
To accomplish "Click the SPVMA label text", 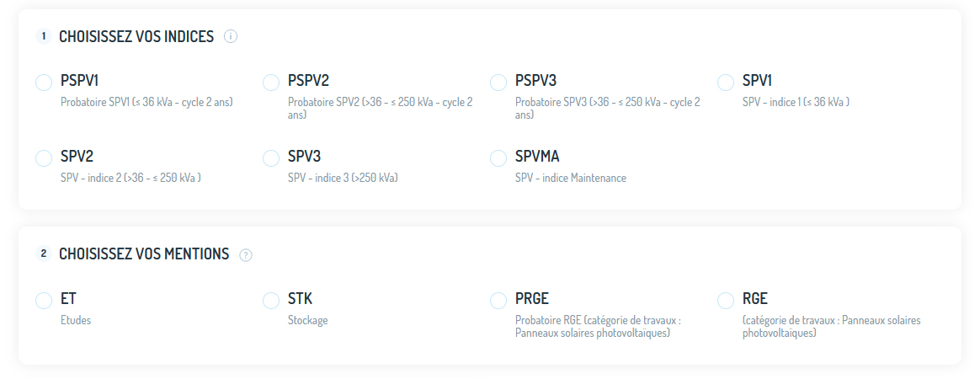I will 537,157.
